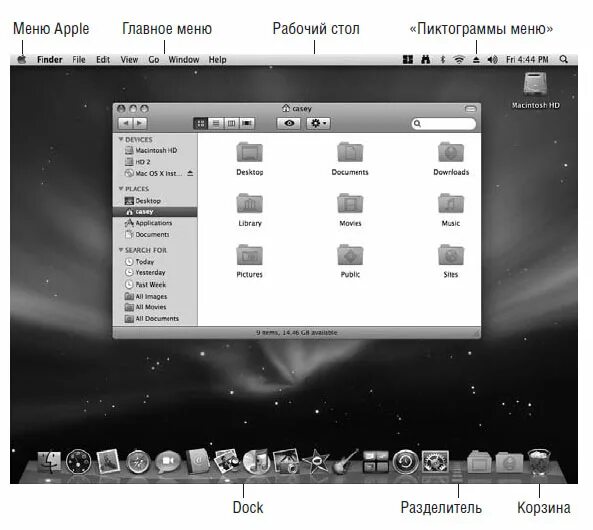
Task: Open the Go menu
Action: point(154,60)
